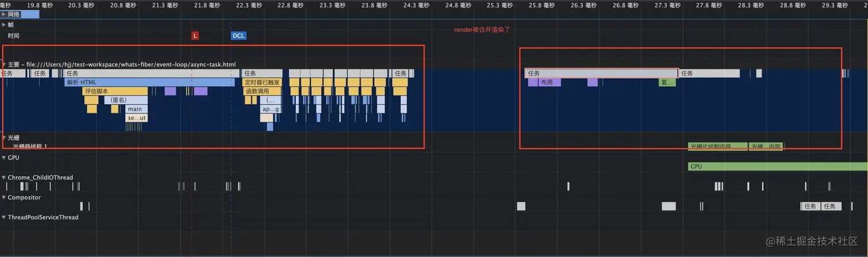Expand the 帧 track
The image size is (868, 257).
click(3, 25)
